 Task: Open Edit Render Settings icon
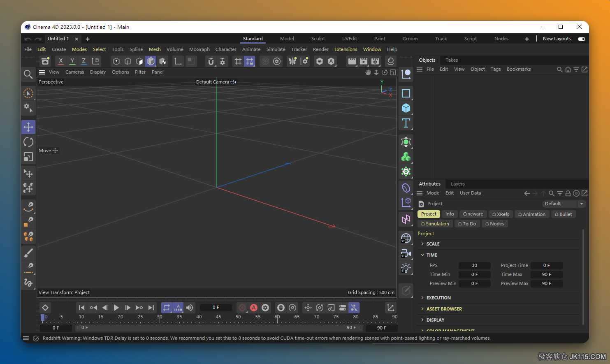pos(375,61)
